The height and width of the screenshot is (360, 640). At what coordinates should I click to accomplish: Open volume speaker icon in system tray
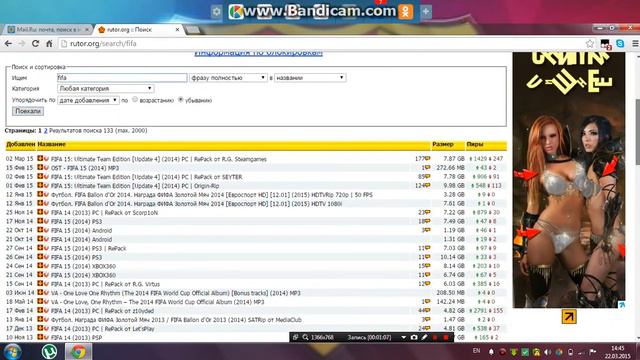click(547, 352)
